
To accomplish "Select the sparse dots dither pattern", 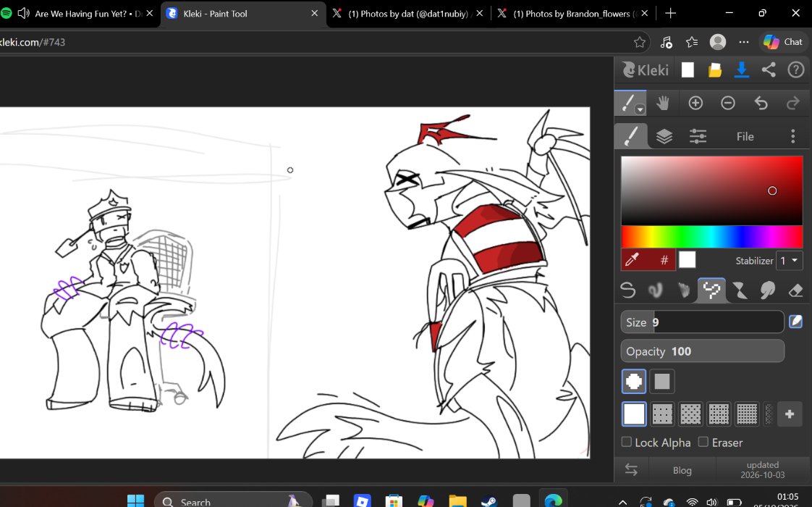I will click(x=662, y=414).
